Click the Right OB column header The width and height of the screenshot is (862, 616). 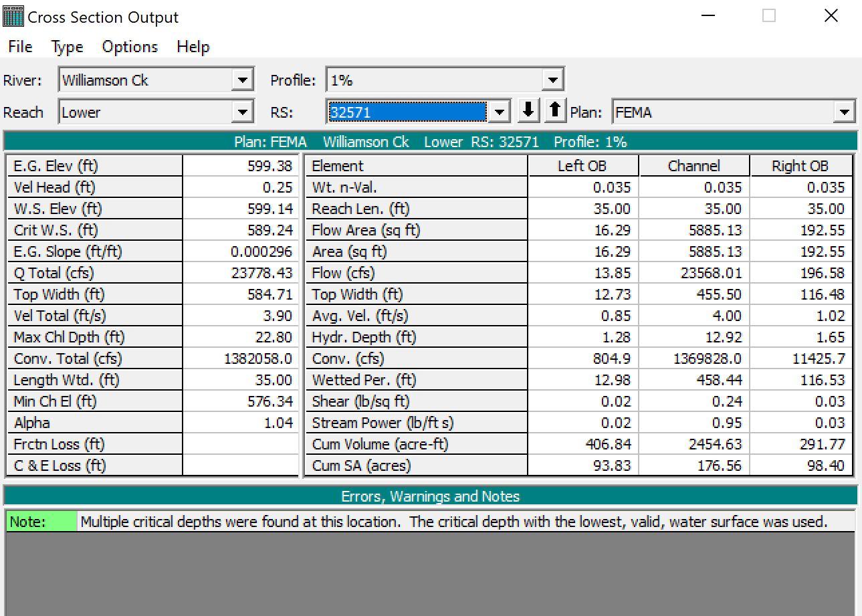coord(801,166)
